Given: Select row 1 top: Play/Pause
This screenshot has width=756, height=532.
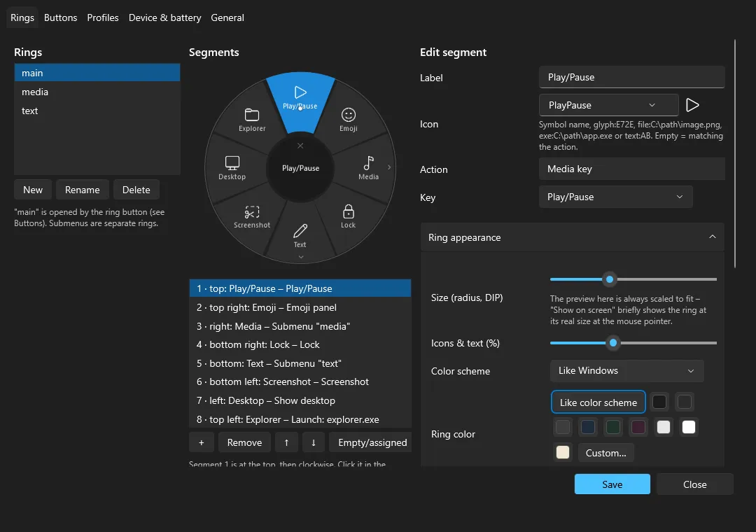Looking at the screenshot, I should [300, 288].
